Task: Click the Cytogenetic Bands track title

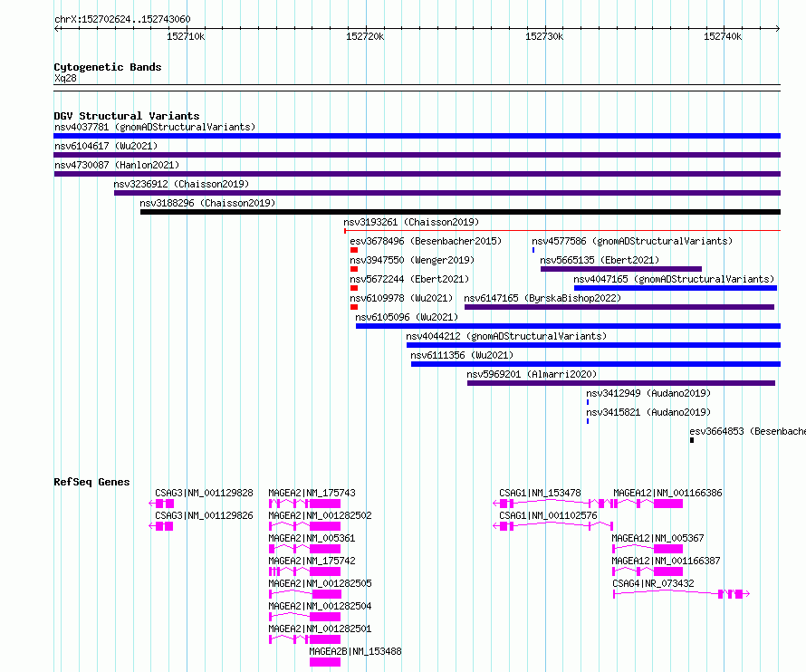Action: (x=108, y=67)
